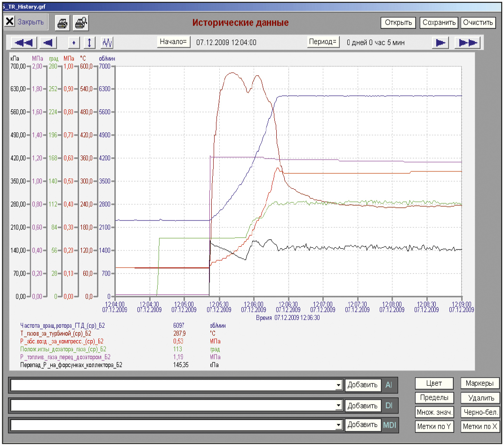504x446 pixels.
Task: Jump forward with double right arrows
Action: (467, 42)
